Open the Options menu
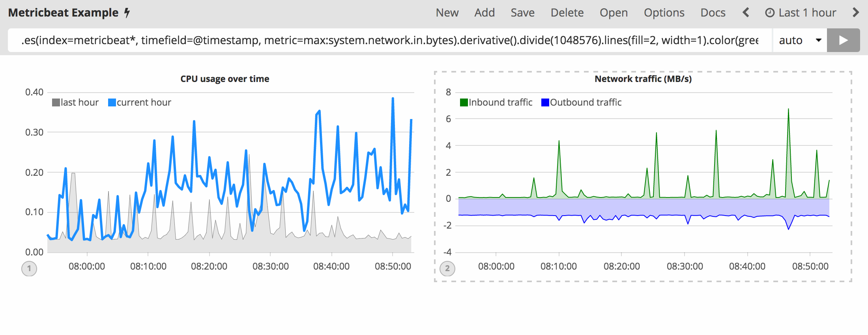 coord(664,13)
